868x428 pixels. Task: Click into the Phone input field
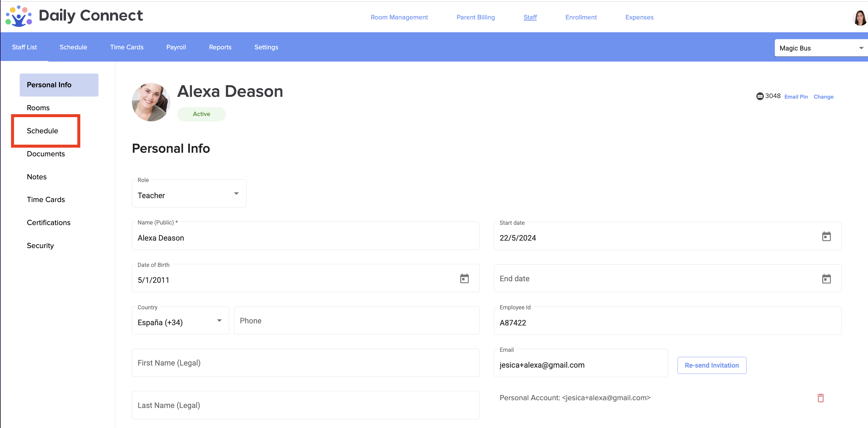pos(356,321)
